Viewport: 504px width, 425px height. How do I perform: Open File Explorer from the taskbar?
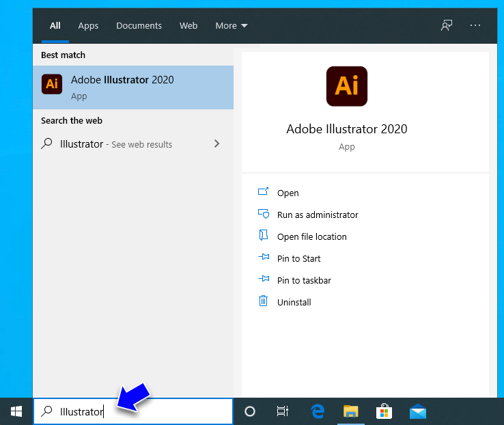(x=350, y=411)
